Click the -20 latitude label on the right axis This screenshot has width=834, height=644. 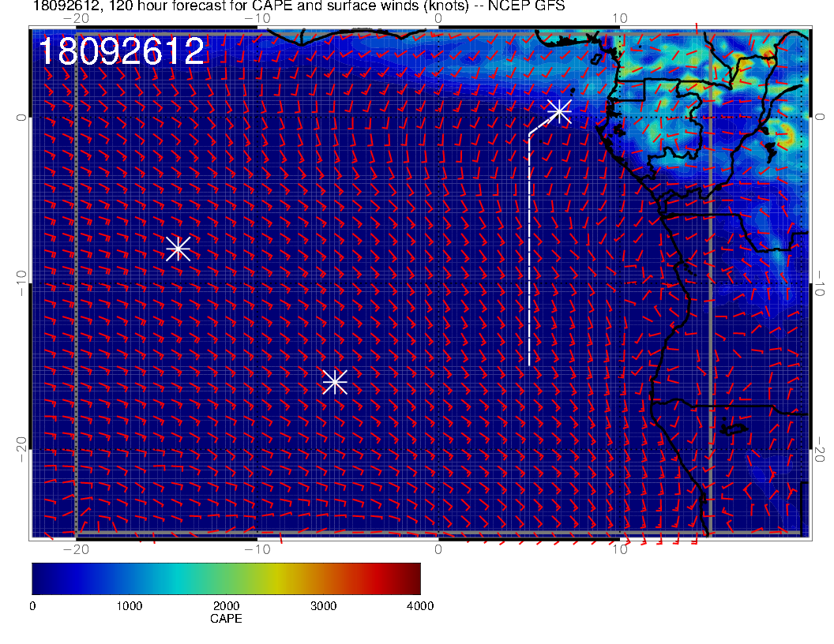tap(821, 449)
